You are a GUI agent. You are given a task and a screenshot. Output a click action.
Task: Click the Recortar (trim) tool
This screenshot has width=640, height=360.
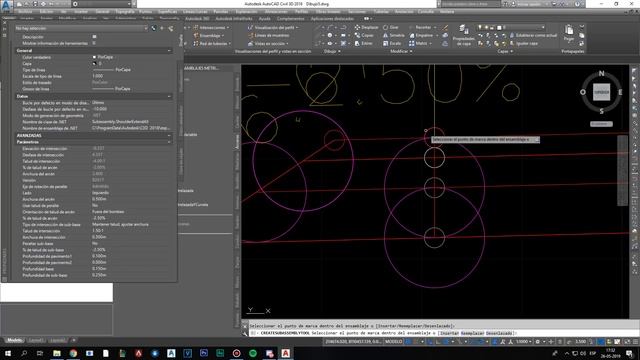point(421,27)
